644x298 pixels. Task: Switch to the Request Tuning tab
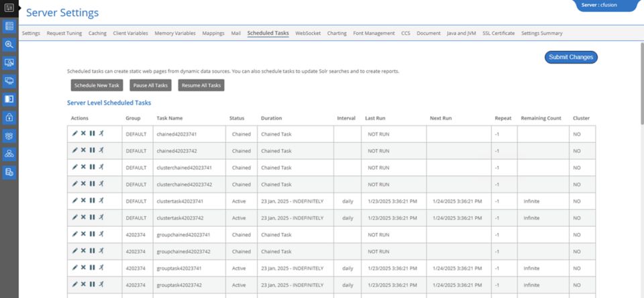pyautogui.click(x=65, y=33)
